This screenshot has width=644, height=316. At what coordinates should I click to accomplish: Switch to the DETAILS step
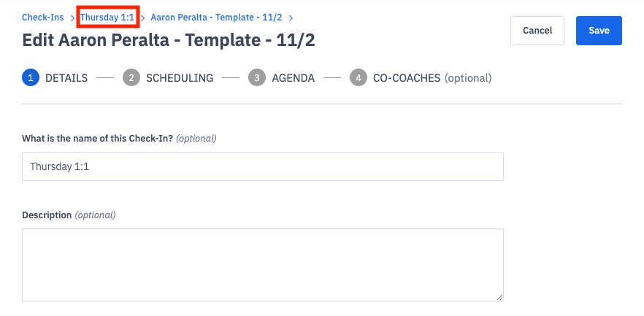(66, 78)
